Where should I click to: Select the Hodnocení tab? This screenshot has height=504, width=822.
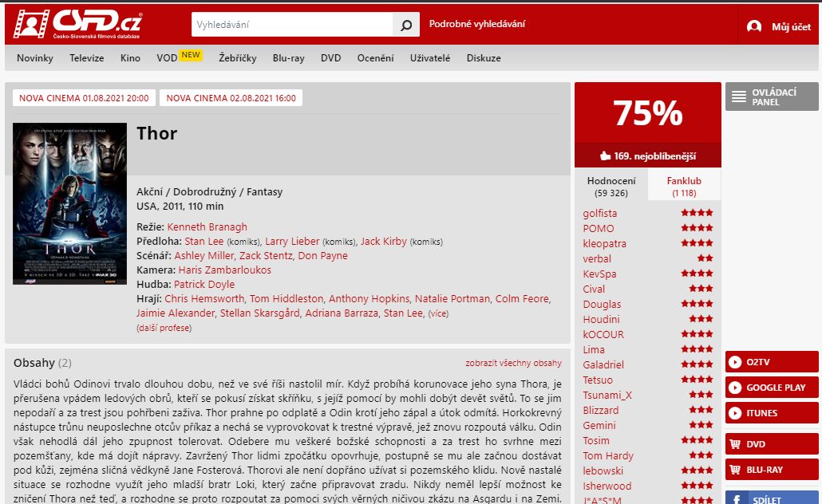click(x=611, y=186)
